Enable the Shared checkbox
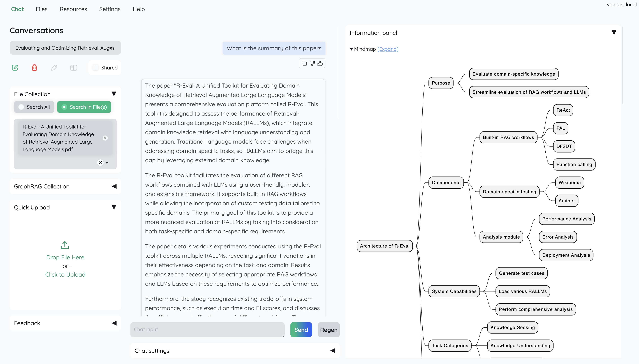Viewport: 639px width, 364px height. 96,67
